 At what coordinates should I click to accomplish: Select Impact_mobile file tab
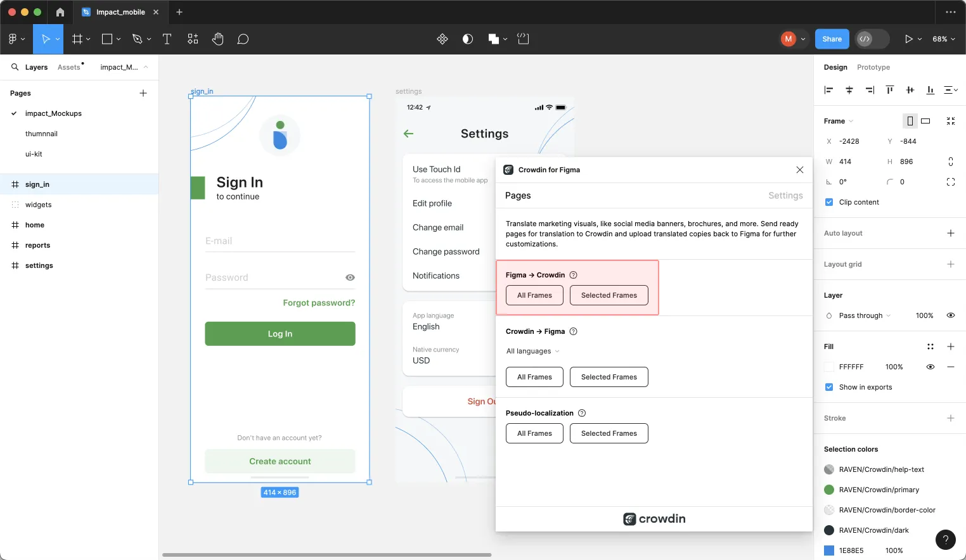[120, 12]
